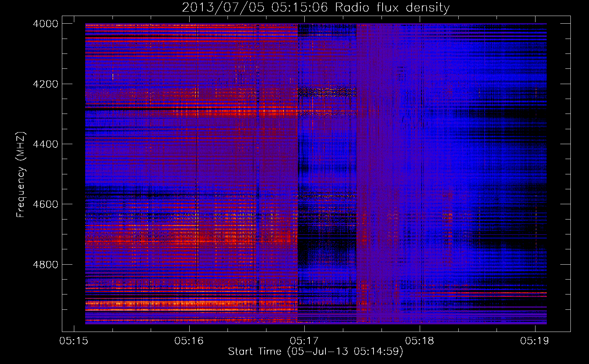
Task: Click the 05:15 time tick label
Action: coord(74,341)
